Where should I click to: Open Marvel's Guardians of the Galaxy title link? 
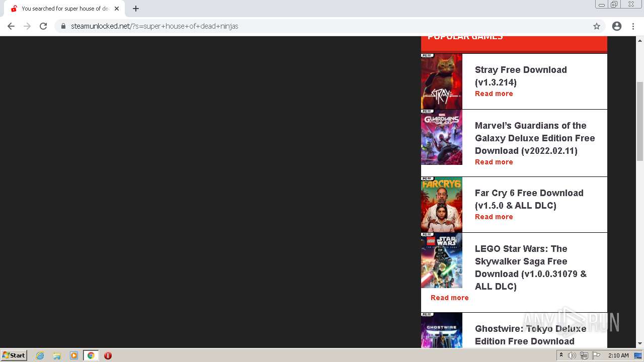[x=535, y=138]
